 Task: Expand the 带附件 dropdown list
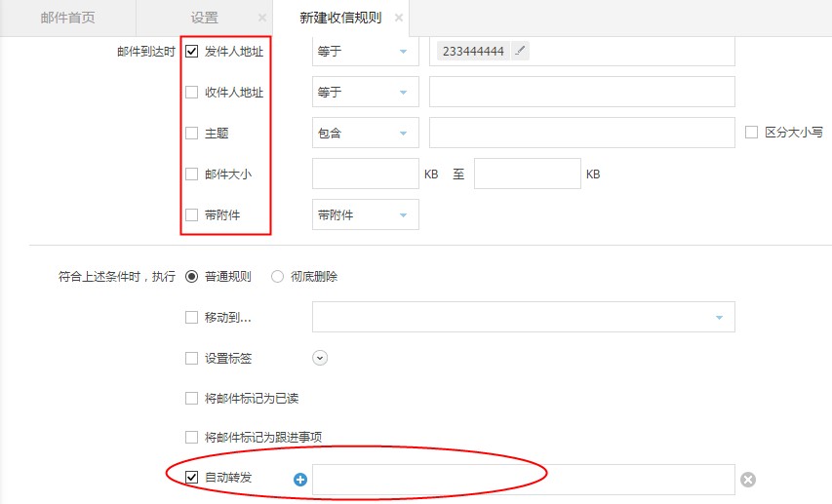(365, 214)
